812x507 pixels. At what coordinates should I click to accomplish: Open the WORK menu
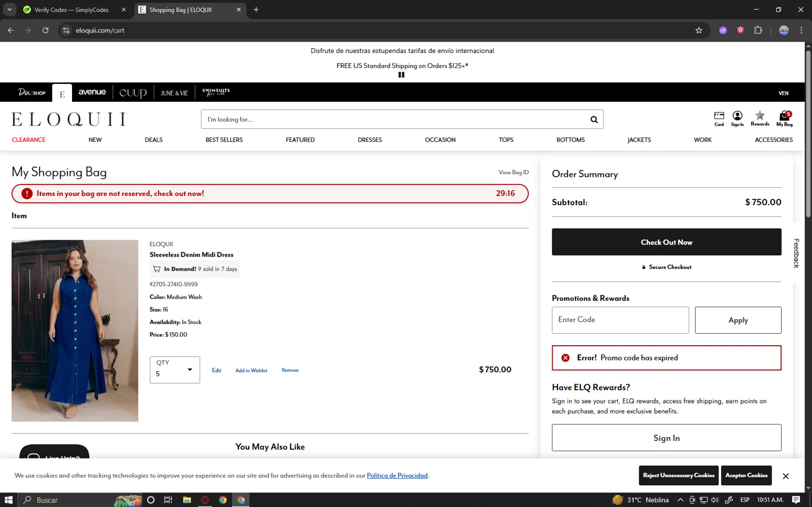[x=703, y=140]
